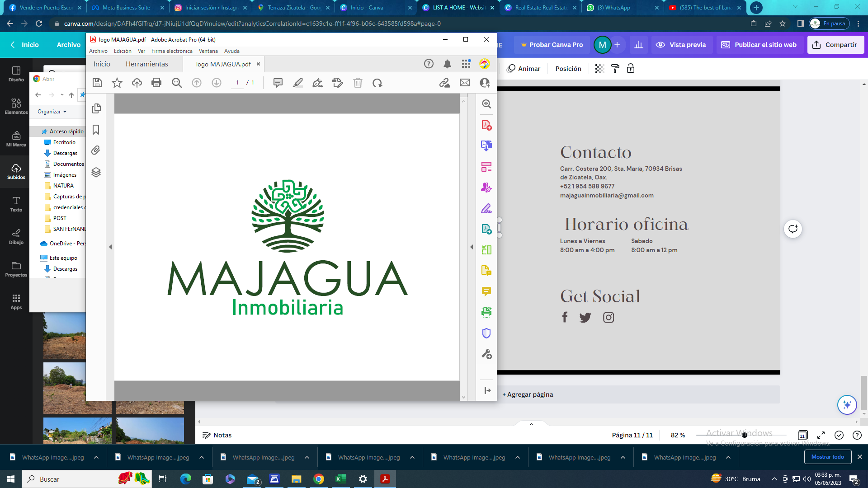The height and width of the screenshot is (488, 868).
Task: Click the Save icon in Acrobat toolbar
Action: (97, 83)
